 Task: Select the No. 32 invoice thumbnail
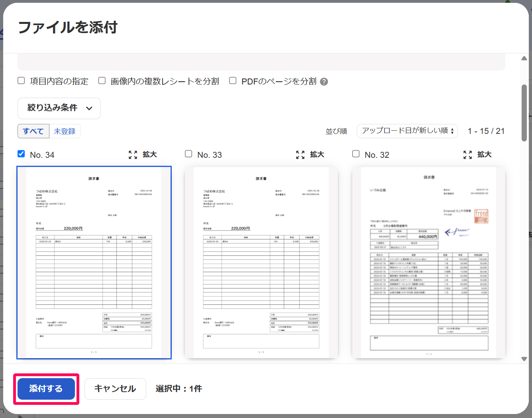(x=429, y=263)
